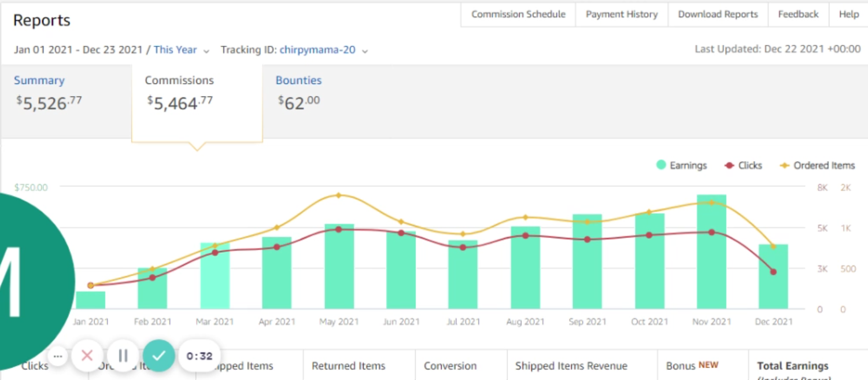The image size is (868, 380).
Task: Toggle the Clicks legend item
Action: [x=743, y=165]
